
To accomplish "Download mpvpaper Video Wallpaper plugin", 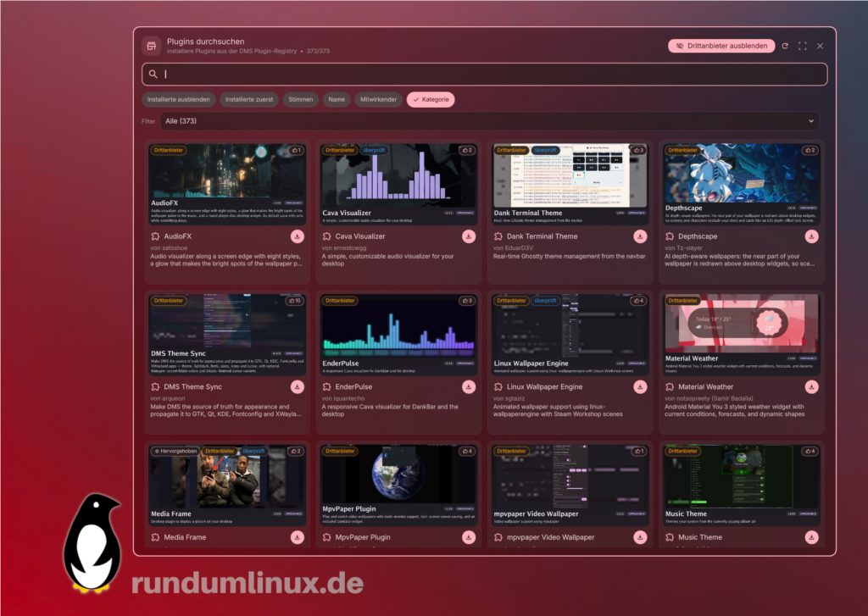I will [640, 537].
